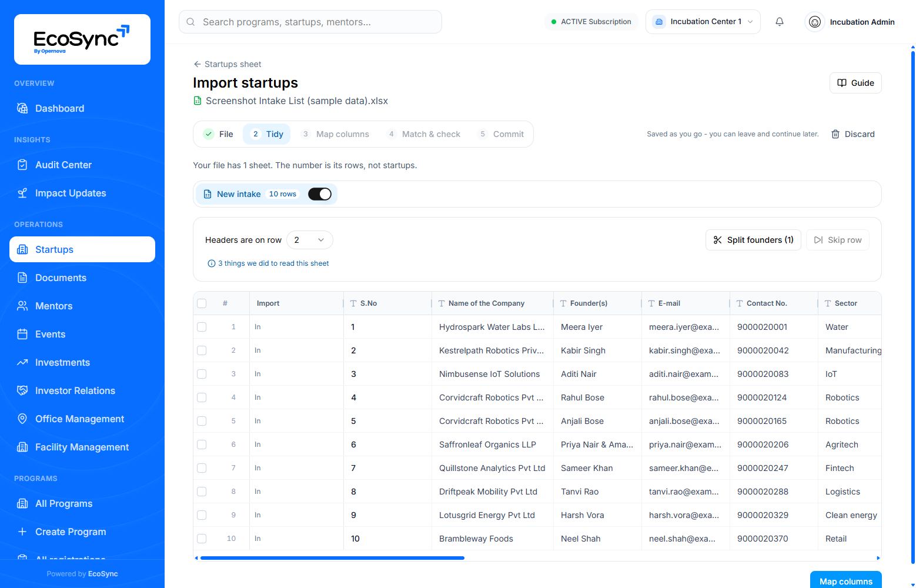Viewport: 916px width, 588px height.
Task: Open the notifications bell
Action: coord(780,22)
